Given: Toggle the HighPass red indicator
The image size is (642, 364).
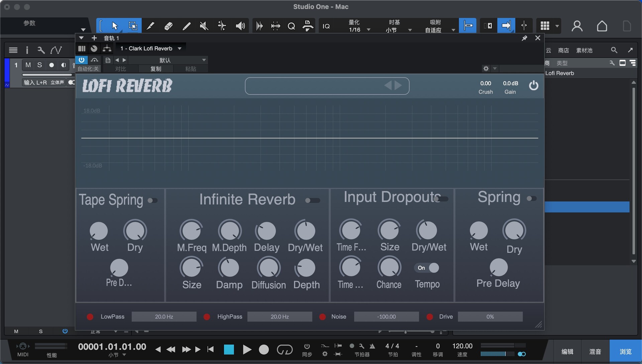Looking at the screenshot, I should tap(207, 317).
